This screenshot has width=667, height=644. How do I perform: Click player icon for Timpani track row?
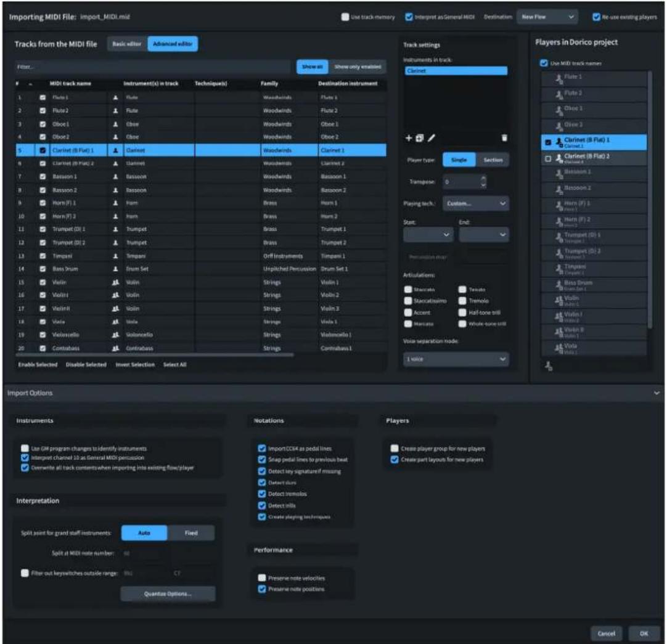click(116, 256)
